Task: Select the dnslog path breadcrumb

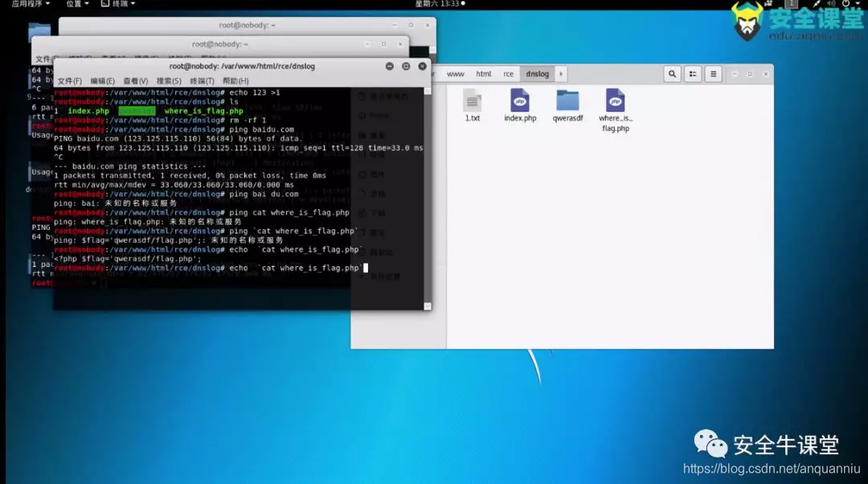Action: pos(537,74)
